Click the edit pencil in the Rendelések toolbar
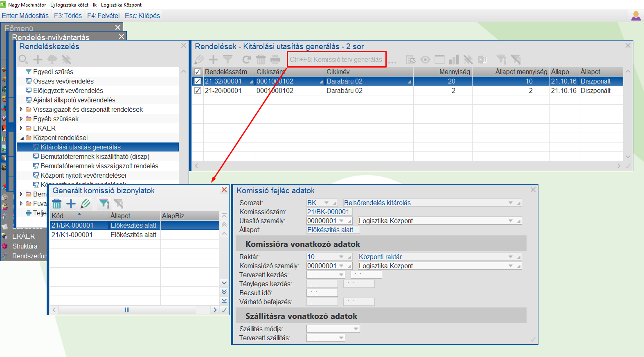Image resolution: width=644 pixels, height=357 pixels. click(199, 60)
